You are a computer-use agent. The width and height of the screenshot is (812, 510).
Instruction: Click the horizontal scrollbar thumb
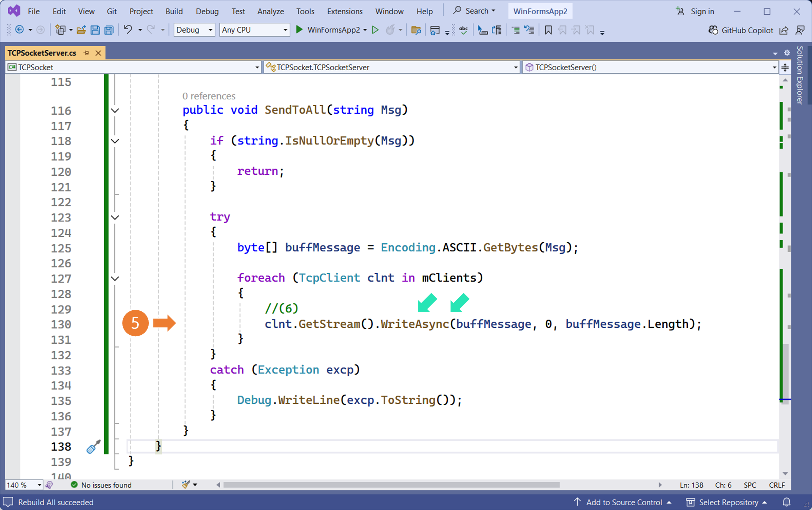point(391,485)
